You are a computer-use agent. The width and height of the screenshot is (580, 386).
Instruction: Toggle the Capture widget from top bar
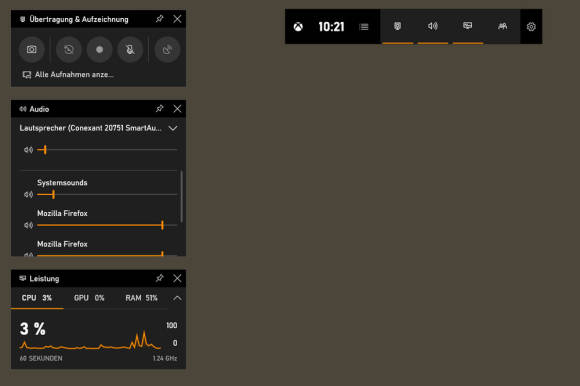pos(398,26)
